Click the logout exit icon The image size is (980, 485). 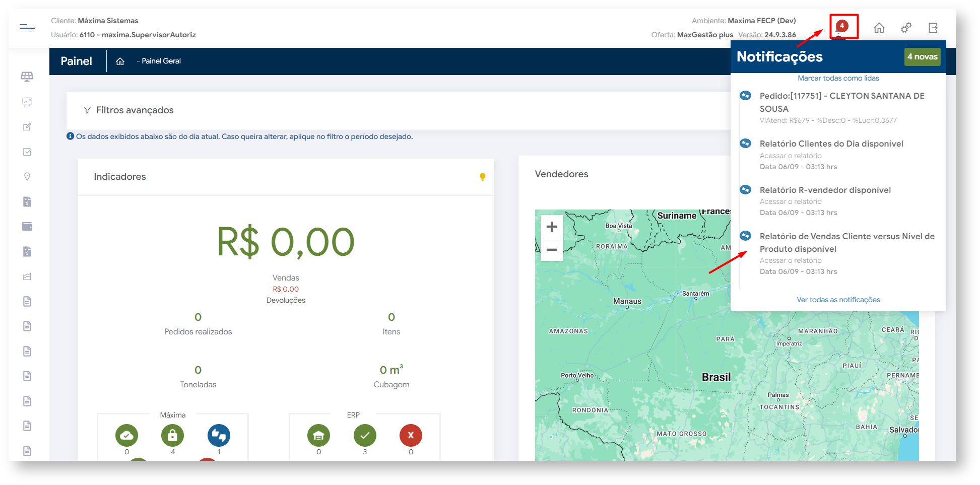point(933,28)
